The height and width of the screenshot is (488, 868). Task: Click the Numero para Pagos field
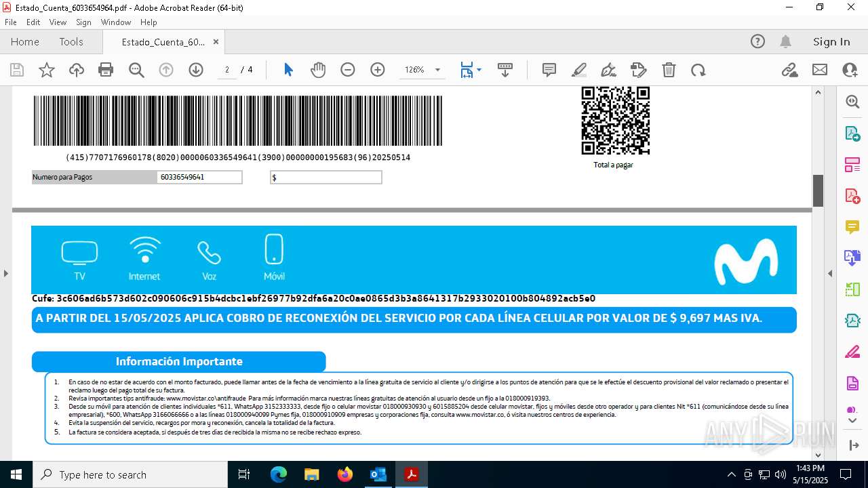(x=200, y=177)
